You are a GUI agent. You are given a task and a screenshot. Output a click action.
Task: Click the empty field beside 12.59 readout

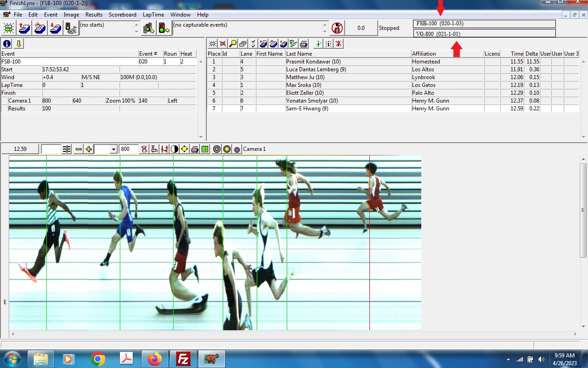(x=51, y=149)
